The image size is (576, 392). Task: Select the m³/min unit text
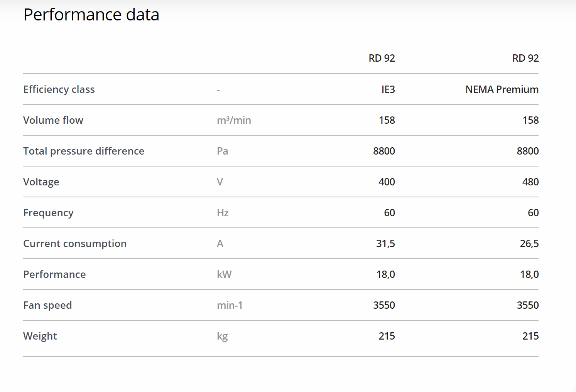(x=234, y=120)
